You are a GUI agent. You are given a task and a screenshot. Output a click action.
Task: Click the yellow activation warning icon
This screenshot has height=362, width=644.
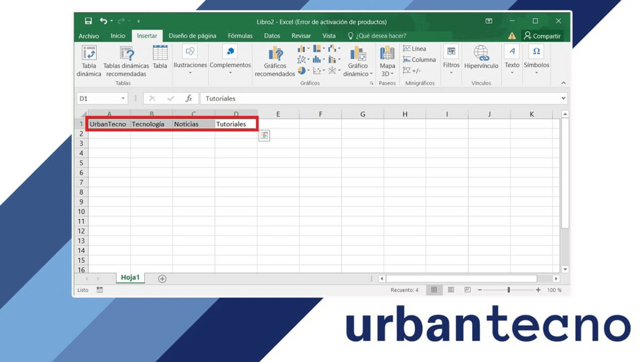tap(512, 36)
